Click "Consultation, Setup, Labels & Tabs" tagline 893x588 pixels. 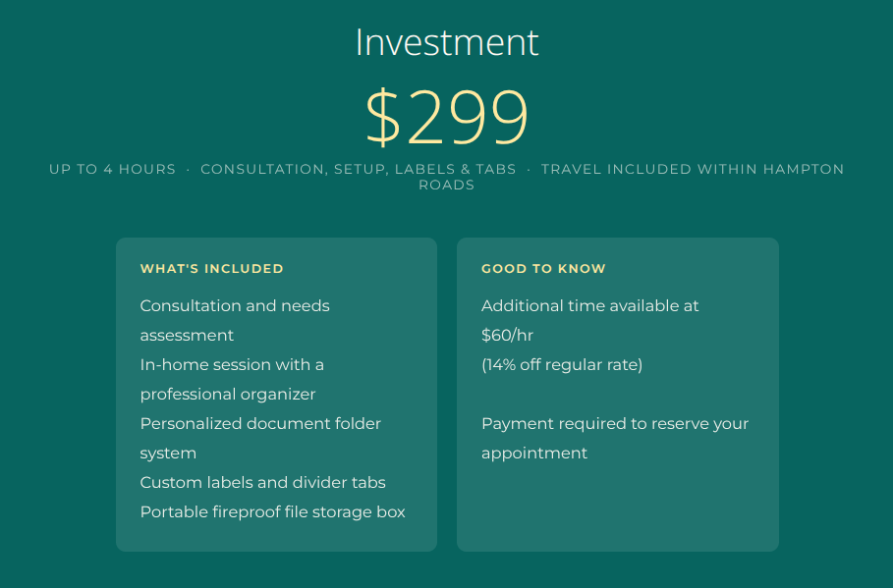pos(358,169)
